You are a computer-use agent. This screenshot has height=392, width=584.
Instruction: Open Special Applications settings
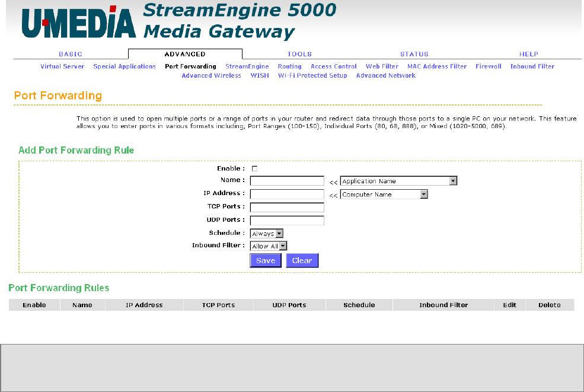click(125, 66)
